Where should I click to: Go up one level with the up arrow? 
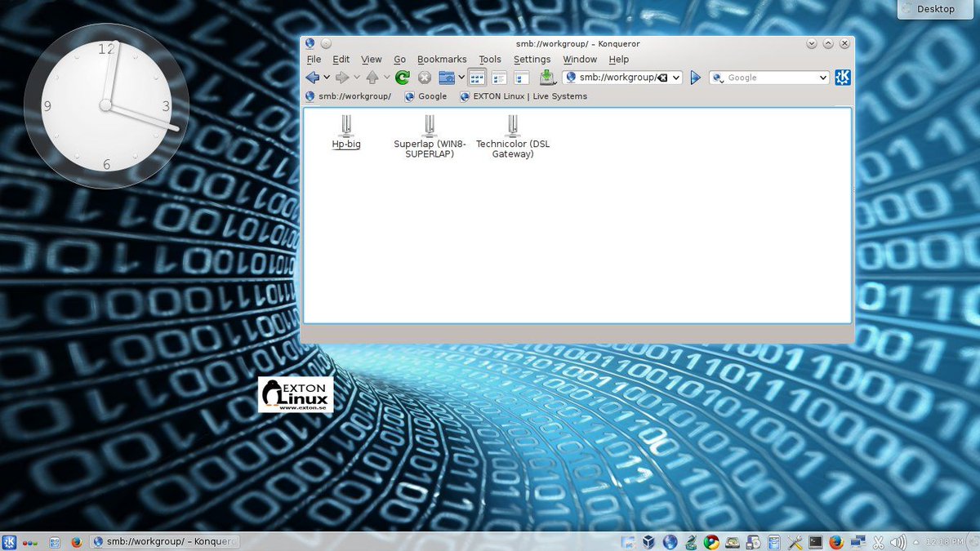(372, 78)
